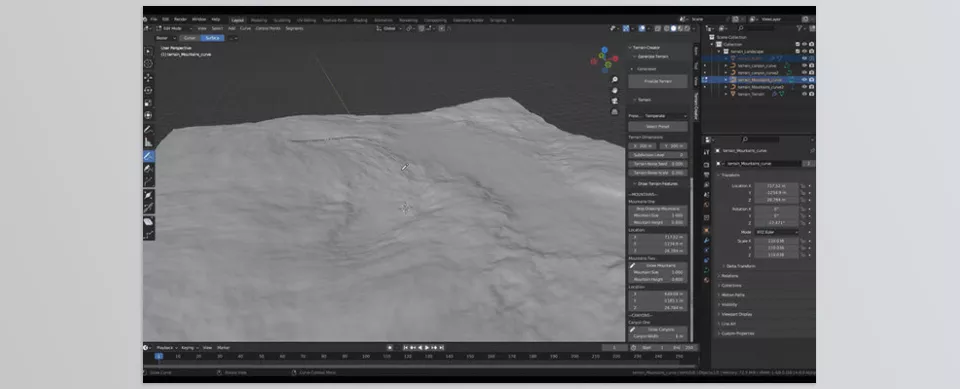Switch orthographic/perspective view grid icon
Viewport: 960px width, 389px height.
click(x=615, y=112)
